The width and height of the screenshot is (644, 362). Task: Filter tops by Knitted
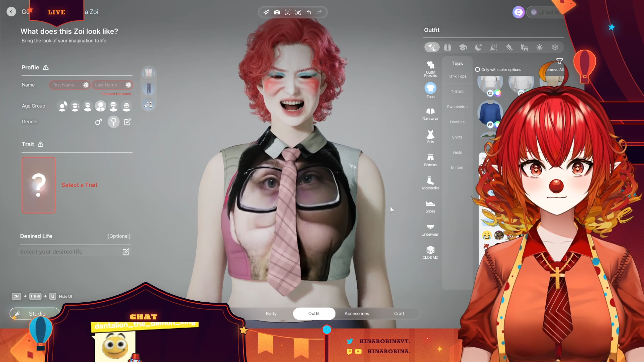457,168
